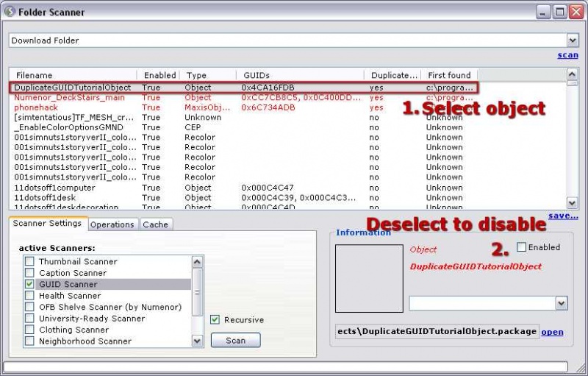The image size is (588, 376).
Task: Toggle the Enabled checkbox in Information panel
Action: coord(521,247)
